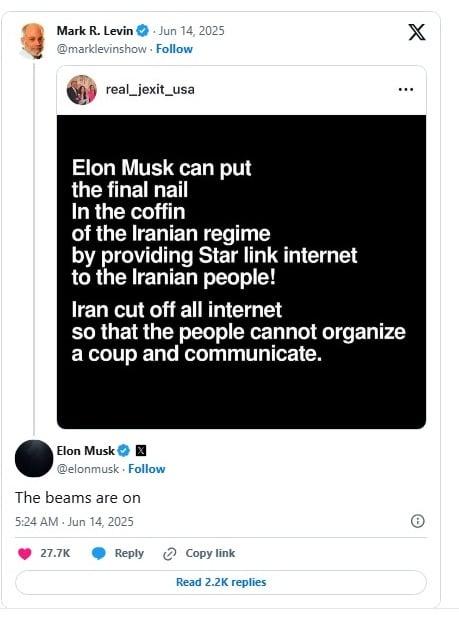The width and height of the screenshot is (459, 638).
Task: Click the blue reply speech bubble icon
Action: click(98, 554)
